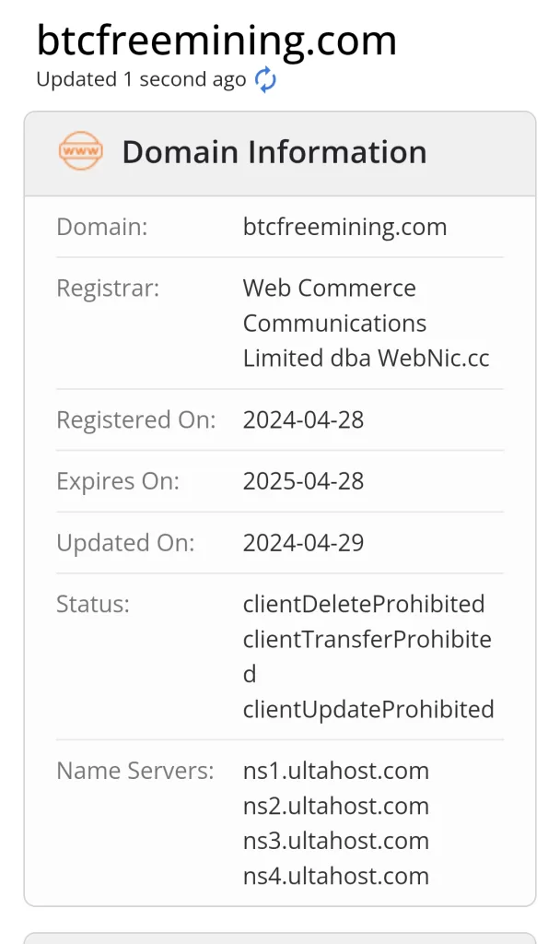Click name server ns4.ultahost.com
The height and width of the screenshot is (944, 560).
[335, 876]
